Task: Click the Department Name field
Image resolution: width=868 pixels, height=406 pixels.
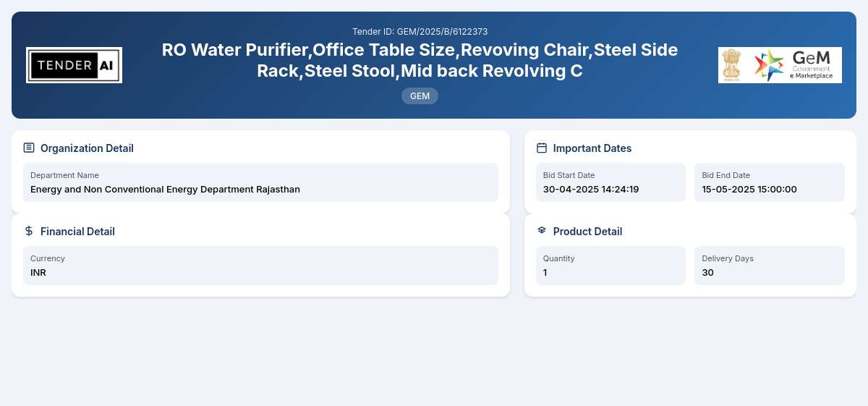Action: [x=260, y=182]
